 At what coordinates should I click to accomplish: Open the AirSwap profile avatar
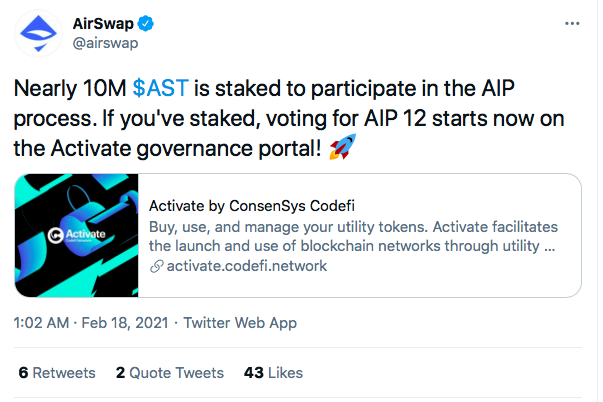click(38, 33)
